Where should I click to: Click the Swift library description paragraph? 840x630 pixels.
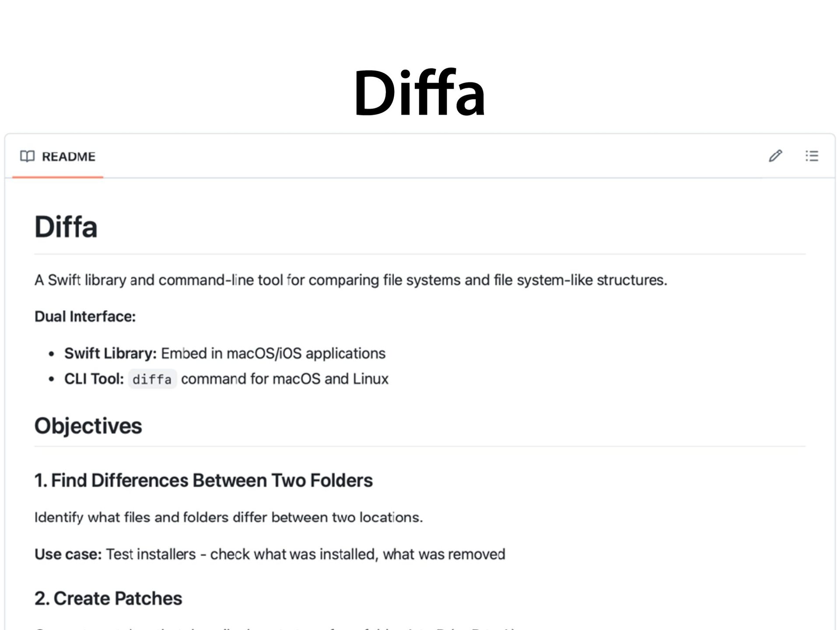pyautogui.click(x=350, y=280)
